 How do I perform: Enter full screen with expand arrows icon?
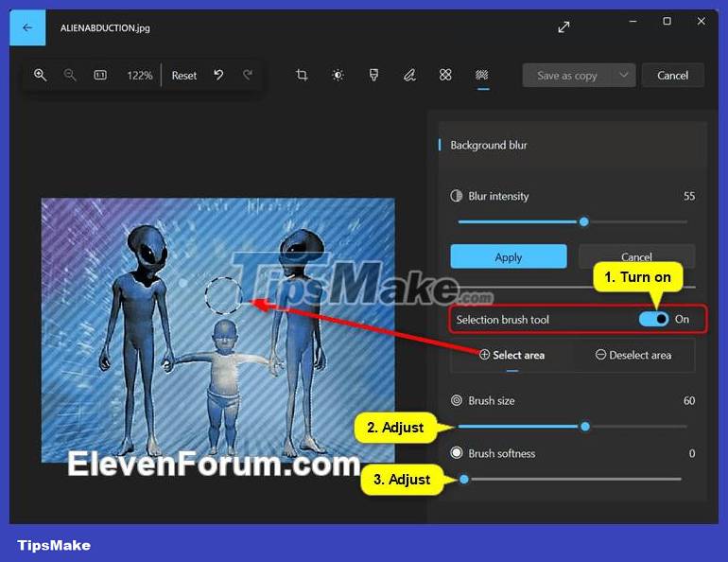click(563, 27)
